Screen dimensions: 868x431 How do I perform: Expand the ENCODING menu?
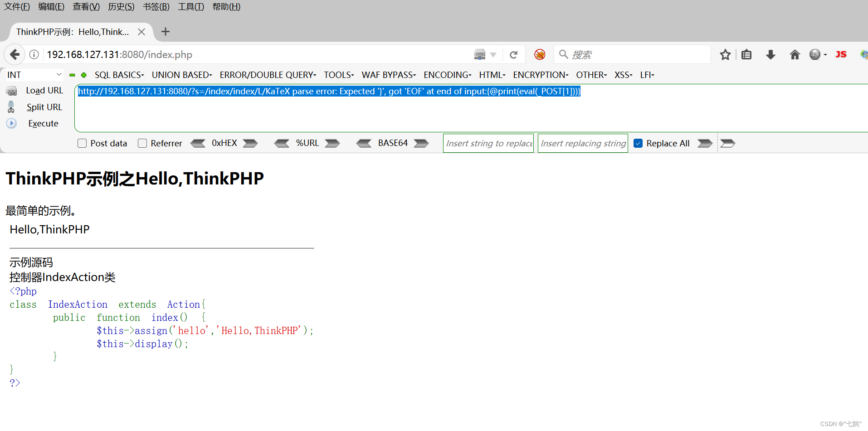[448, 75]
